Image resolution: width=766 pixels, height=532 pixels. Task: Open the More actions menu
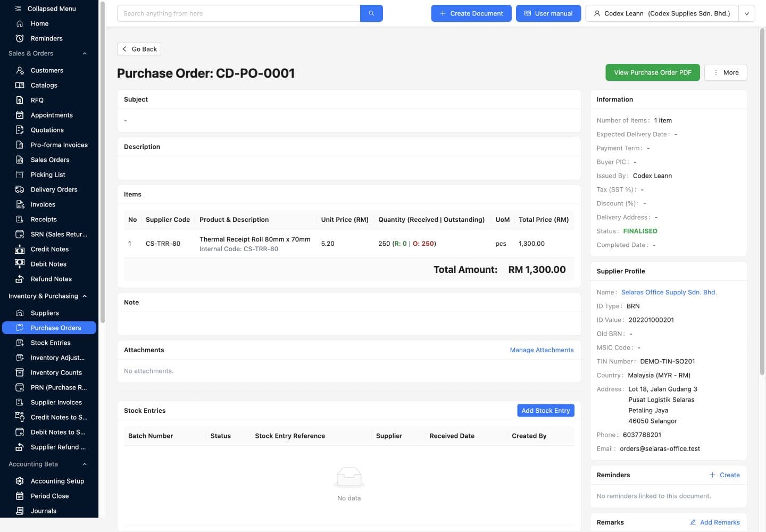coord(726,72)
